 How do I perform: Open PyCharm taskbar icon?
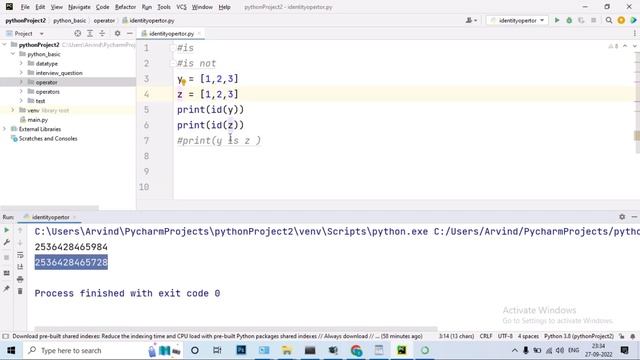coord(402,350)
